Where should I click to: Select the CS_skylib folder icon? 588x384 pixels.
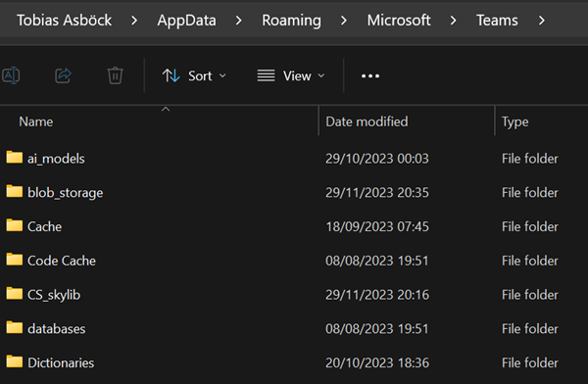[15, 294]
